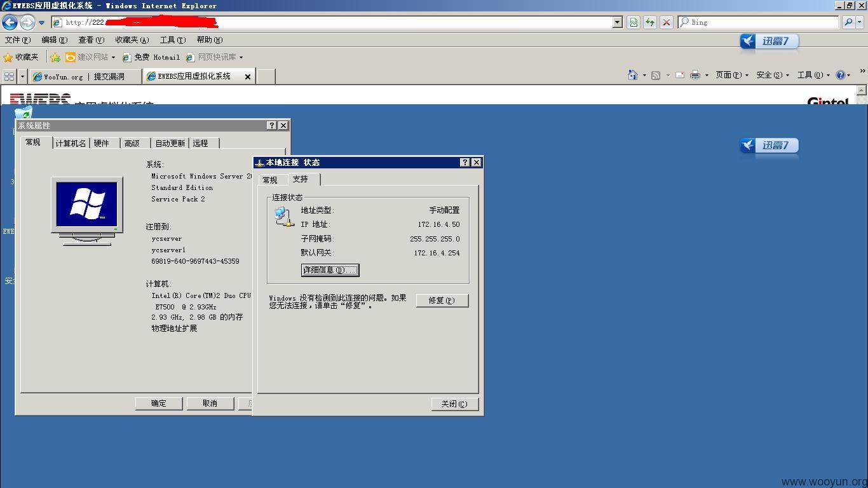Open the 收藏夹(A) menu
The height and width of the screenshot is (488, 868).
pos(132,40)
